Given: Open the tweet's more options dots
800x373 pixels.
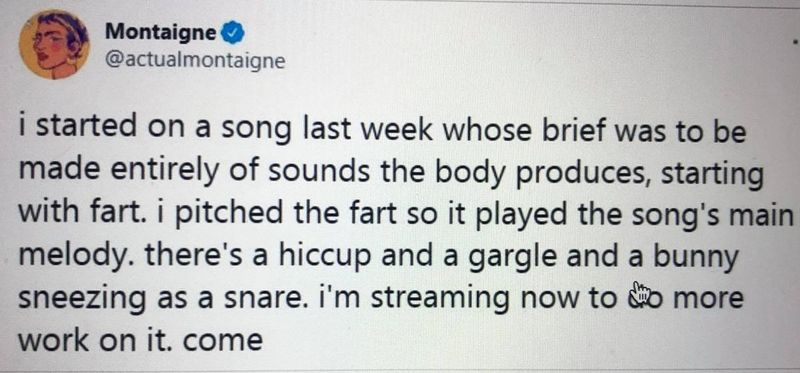Looking at the screenshot, I should [x=795, y=38].
